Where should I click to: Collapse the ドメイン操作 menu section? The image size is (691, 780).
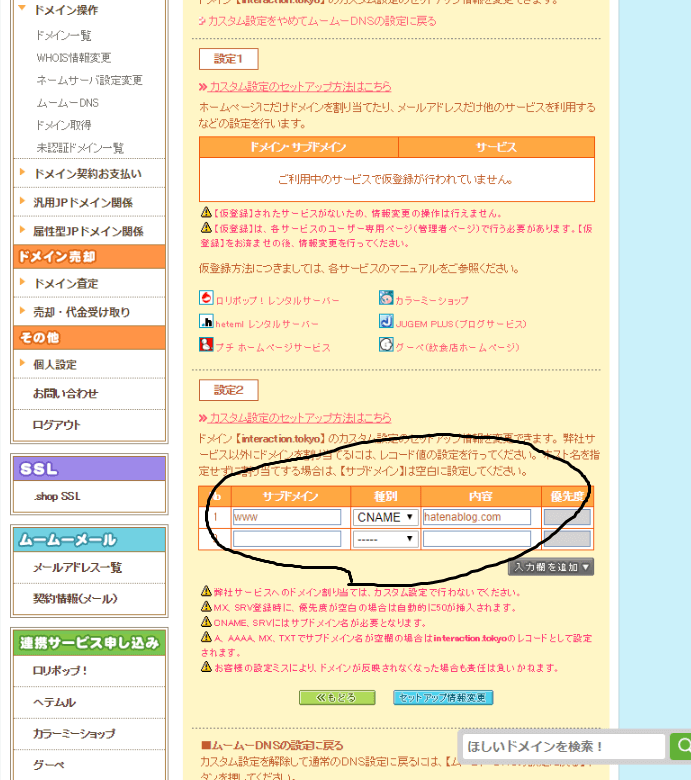[x=22, y=8]
